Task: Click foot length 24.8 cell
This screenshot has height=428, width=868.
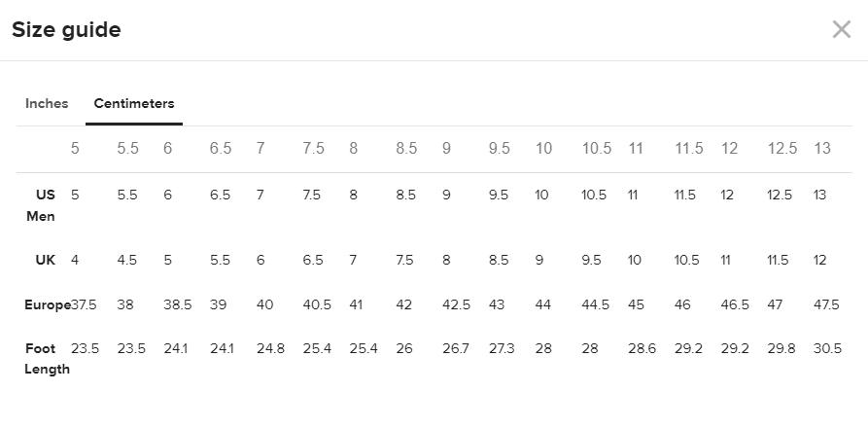Action: 270,349
